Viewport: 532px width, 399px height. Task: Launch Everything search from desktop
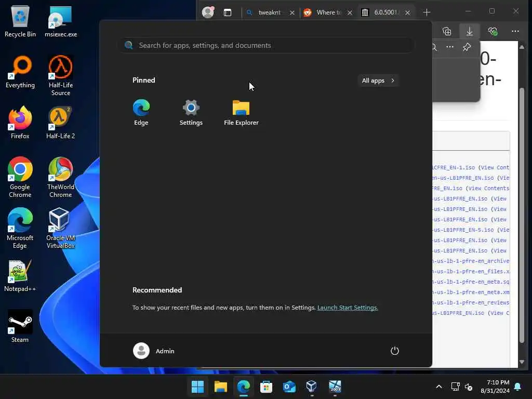20,72
